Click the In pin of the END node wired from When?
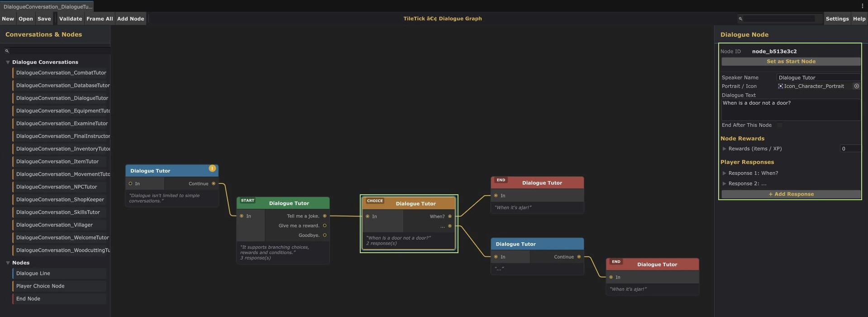The width and height of the screenshot is (868, 317). 496,196
